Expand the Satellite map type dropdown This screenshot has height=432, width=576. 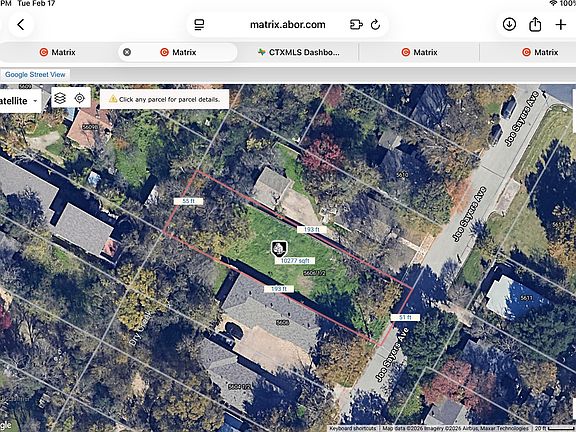(19, 101)
